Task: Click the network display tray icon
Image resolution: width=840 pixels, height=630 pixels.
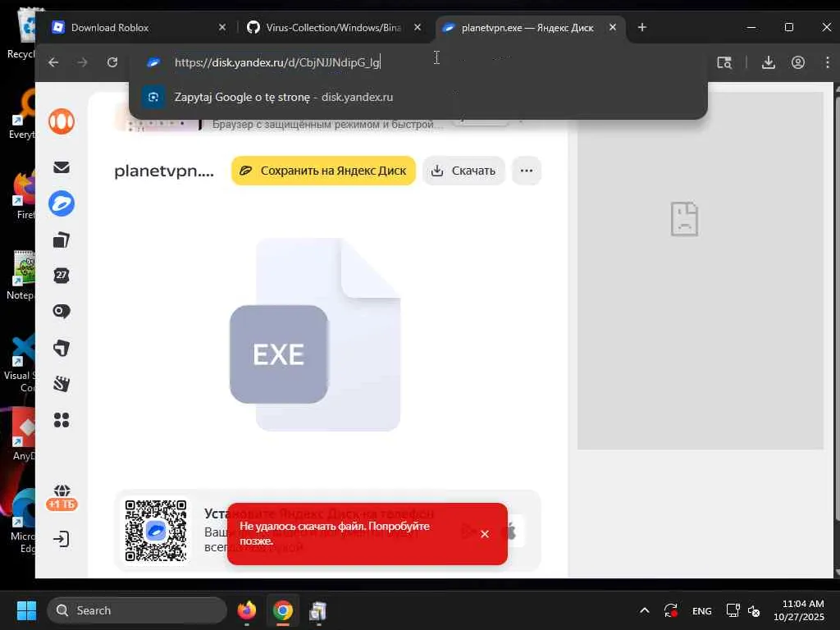Action: tap(733, 610)
